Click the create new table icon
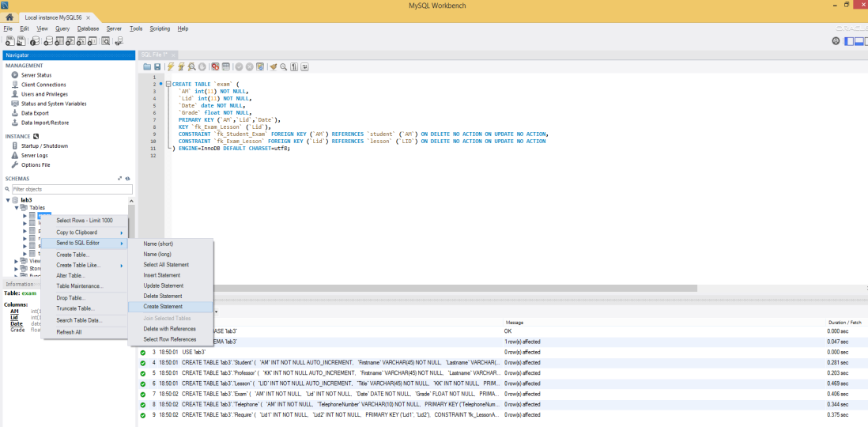 (x=59, y=40)
